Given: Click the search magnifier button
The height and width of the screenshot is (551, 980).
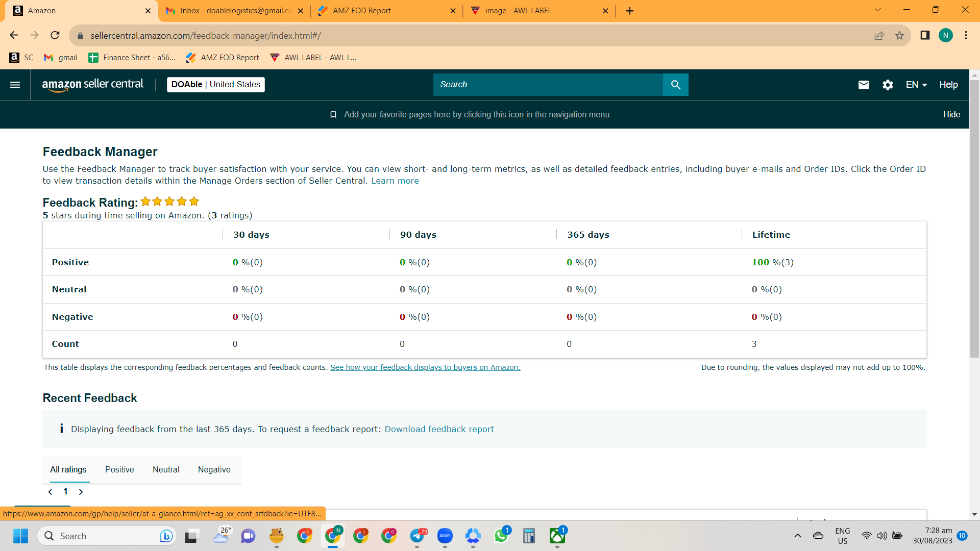Looking at the screenshot, I should click(675, 85).
